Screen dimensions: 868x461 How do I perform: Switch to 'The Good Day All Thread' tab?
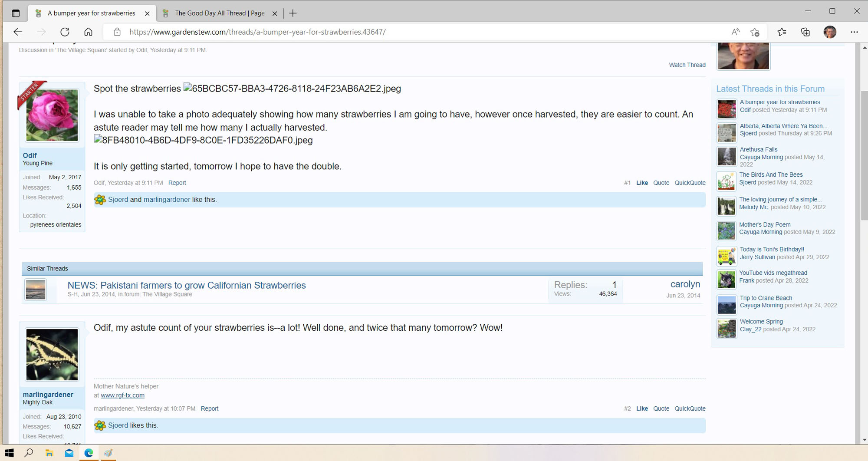point(220,13)
